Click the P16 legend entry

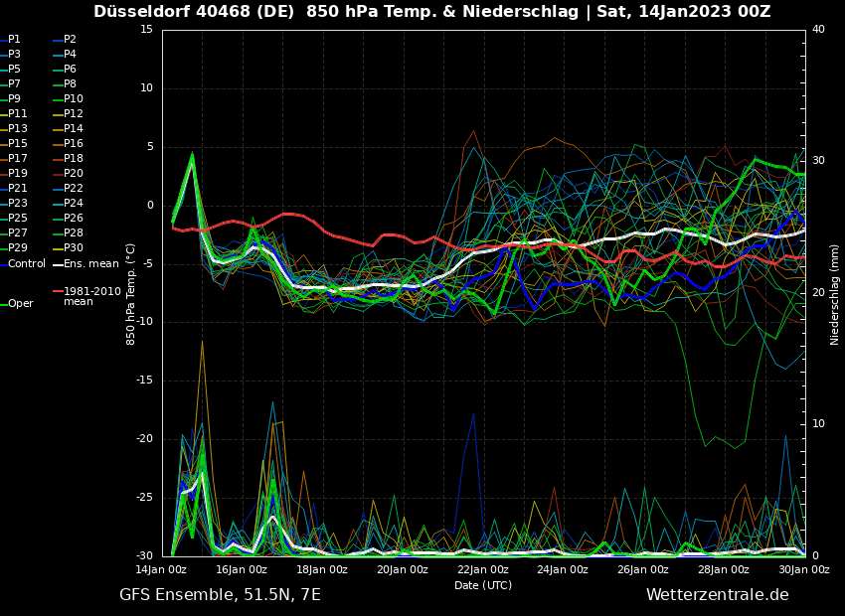[x=74, y=144]
